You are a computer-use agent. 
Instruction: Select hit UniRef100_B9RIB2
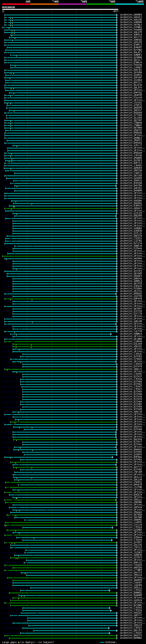coord(131,93)
